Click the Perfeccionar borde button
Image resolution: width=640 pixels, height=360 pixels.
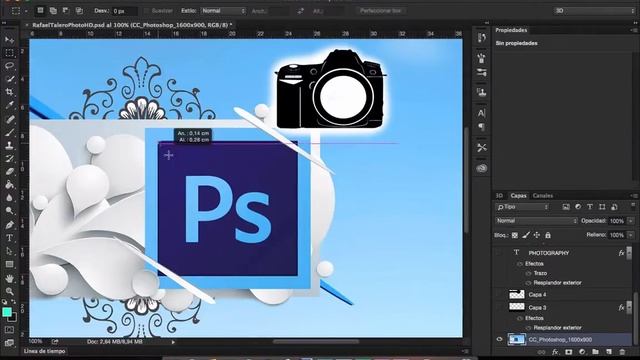click(x=380, y=11)
